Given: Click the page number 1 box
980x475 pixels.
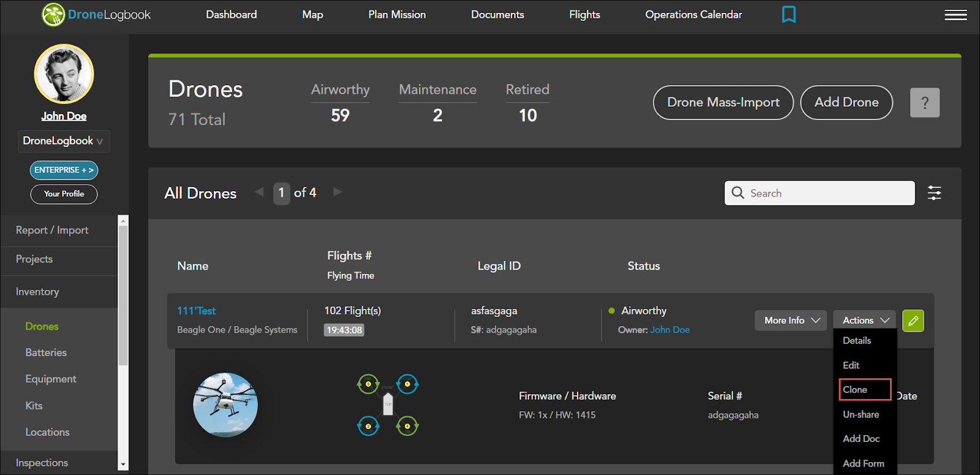Looking at the screenshot, I should (281, 193).
